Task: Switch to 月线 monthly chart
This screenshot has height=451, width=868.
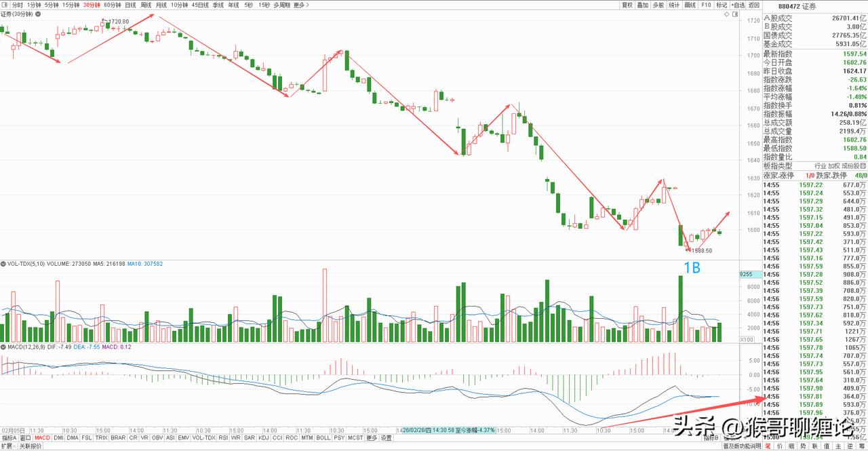Action: pos(161,5)
